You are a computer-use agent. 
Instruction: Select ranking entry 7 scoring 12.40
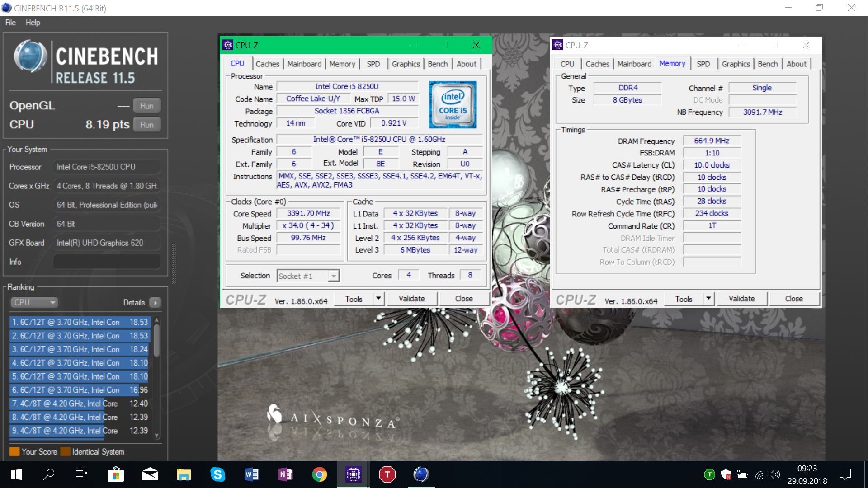click(x=80, y=404)
